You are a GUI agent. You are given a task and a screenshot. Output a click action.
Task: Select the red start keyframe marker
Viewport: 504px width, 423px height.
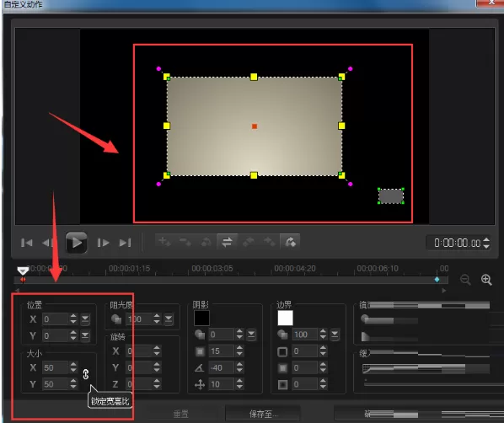23,280
